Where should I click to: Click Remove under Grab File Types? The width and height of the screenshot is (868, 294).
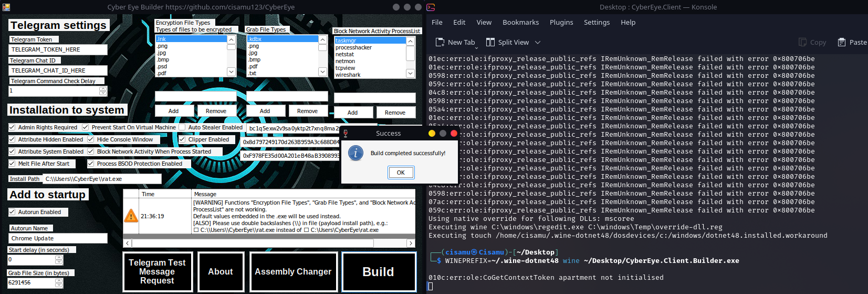[308, 111]
